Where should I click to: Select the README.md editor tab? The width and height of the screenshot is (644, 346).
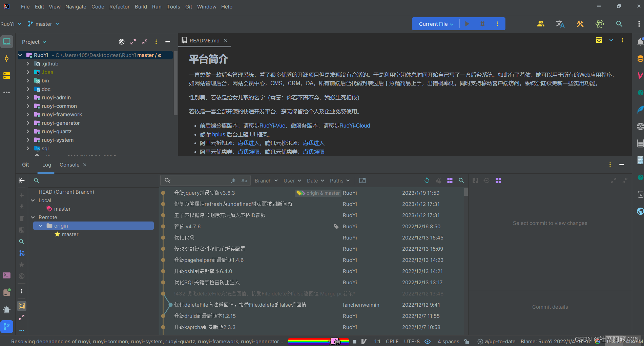point(204,40)
